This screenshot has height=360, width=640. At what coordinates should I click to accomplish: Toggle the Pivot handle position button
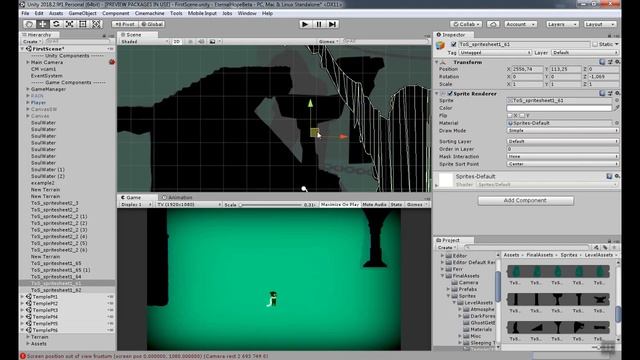click(x=125, y=24)
